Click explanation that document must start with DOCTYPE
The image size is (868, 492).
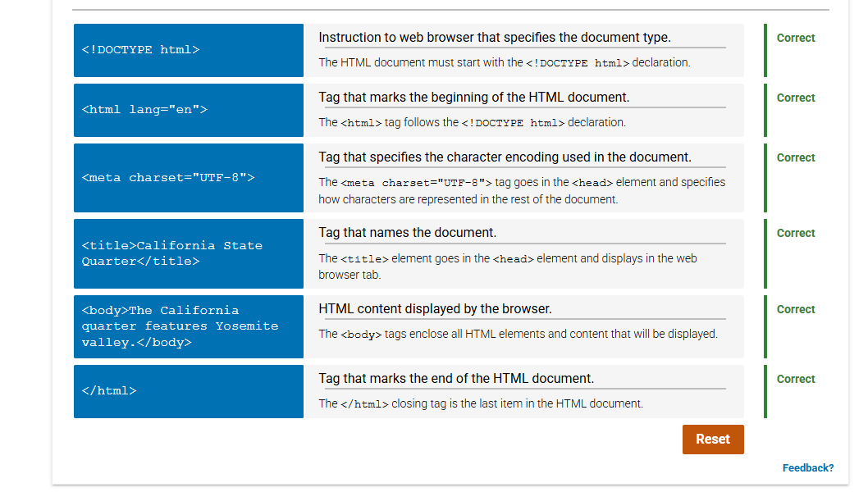point(504,63)
